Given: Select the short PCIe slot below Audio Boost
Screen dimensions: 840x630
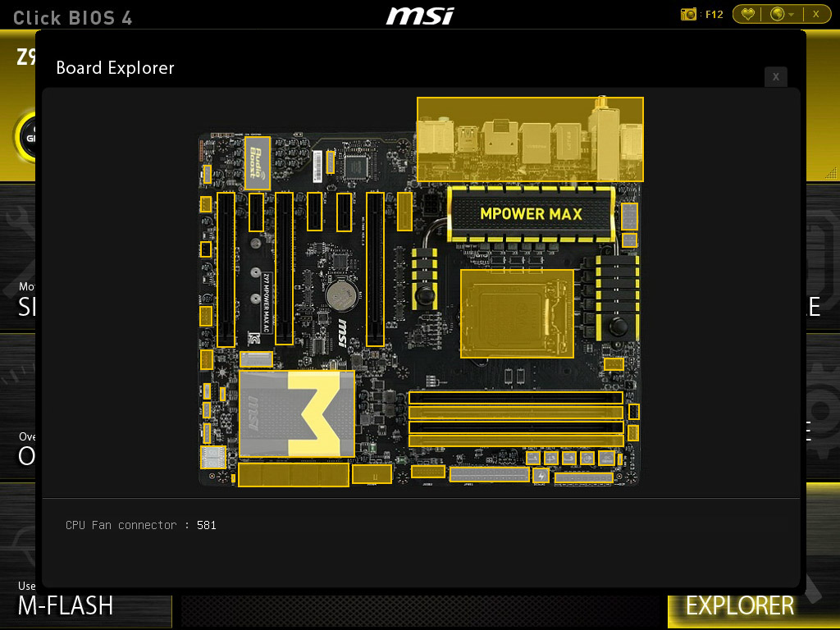Looking at the screenshot, I should (256, 212).
